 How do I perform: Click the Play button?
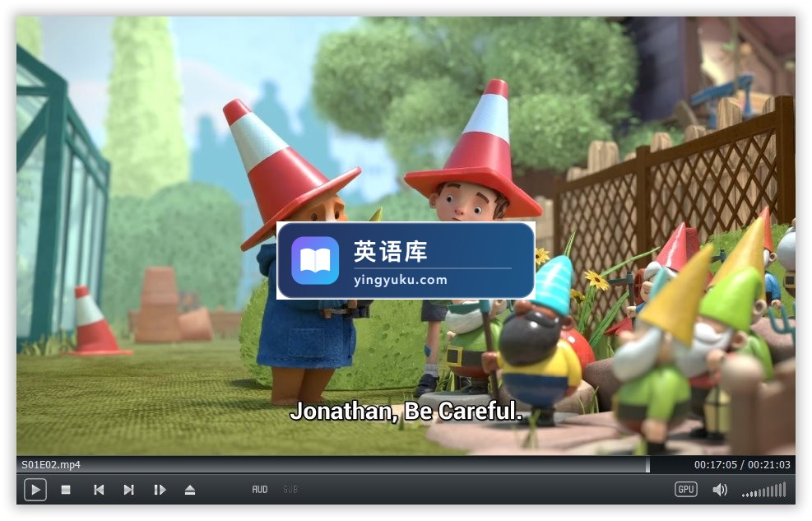[x=35, y=490]
